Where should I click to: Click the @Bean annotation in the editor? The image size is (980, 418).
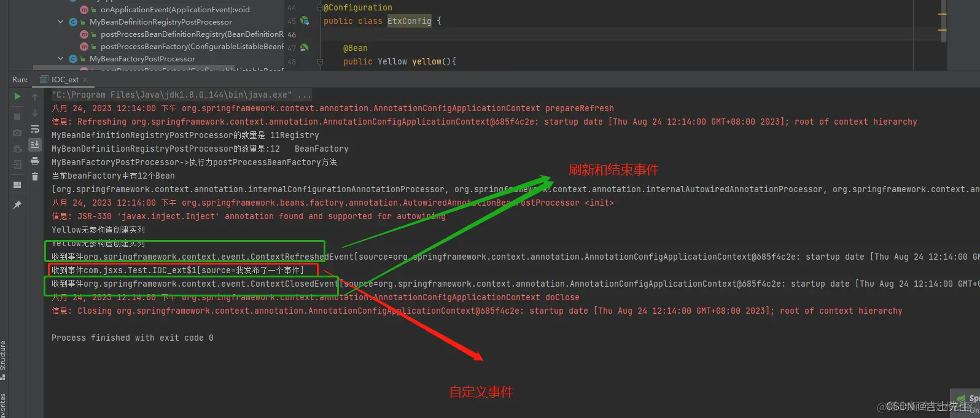coord(356,48)
